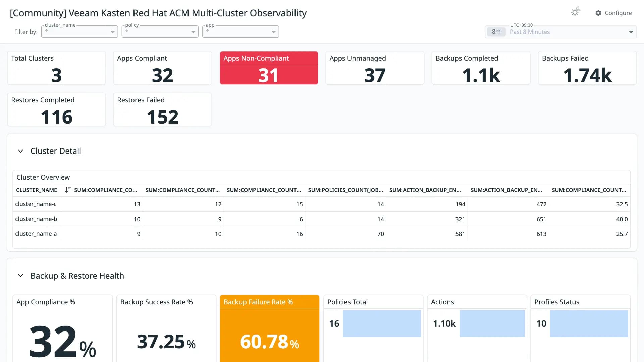
Task: Click value 651 in cluster_name-b row
Action: pos(541,219)
